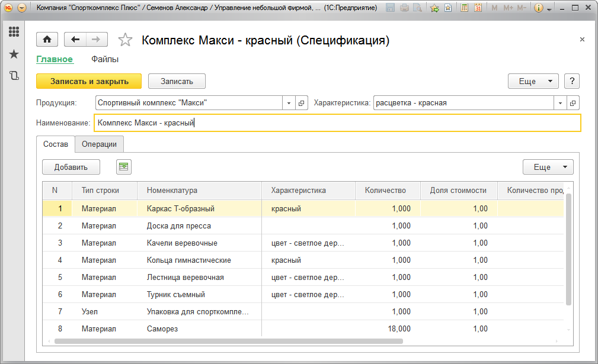Open the calculator from title bar

click(x=464, y=8)
